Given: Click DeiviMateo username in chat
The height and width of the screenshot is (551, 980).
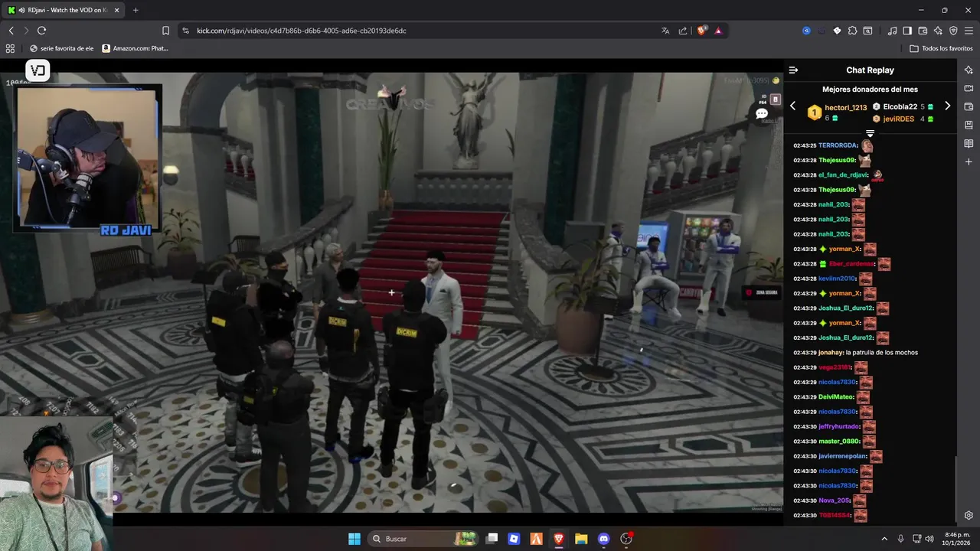Looking at the screenshot, I should click(x=836, y=397).
